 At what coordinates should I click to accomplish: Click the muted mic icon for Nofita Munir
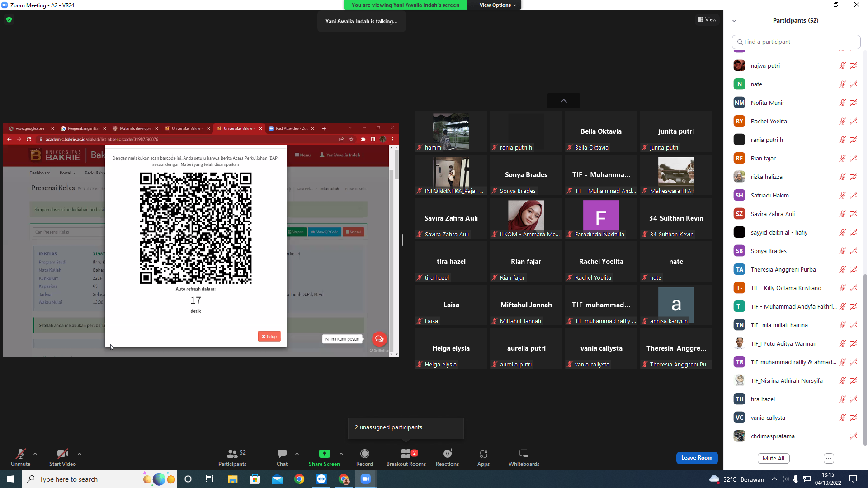coord(842,103)
